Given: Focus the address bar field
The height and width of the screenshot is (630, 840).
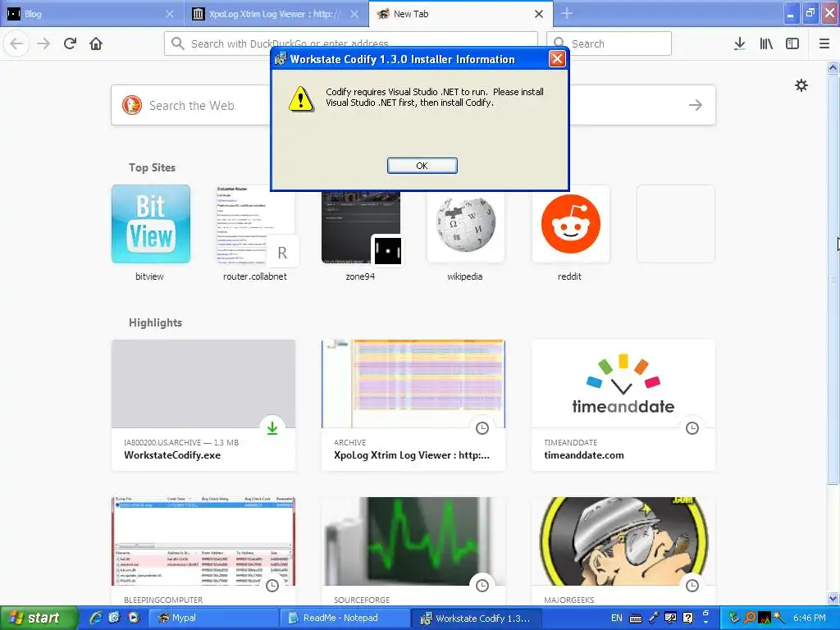Looking at the screenshot, I should click(351, 43).
